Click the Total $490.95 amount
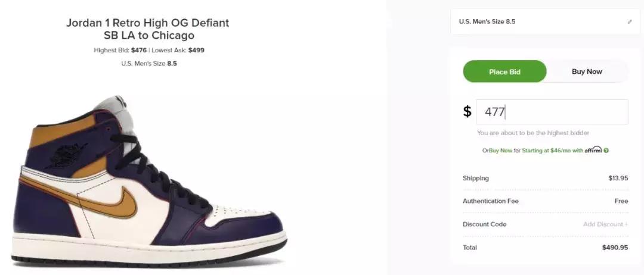 [615, 248]
